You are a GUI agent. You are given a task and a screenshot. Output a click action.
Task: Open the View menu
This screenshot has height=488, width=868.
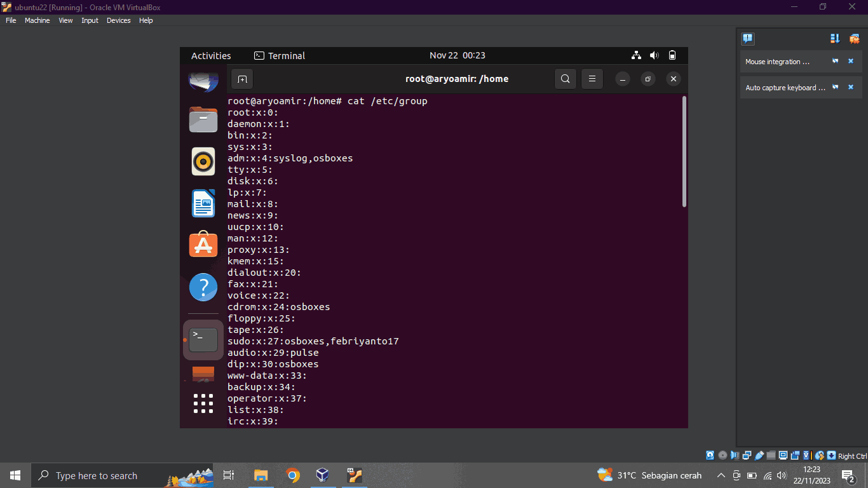coord(65,20)
